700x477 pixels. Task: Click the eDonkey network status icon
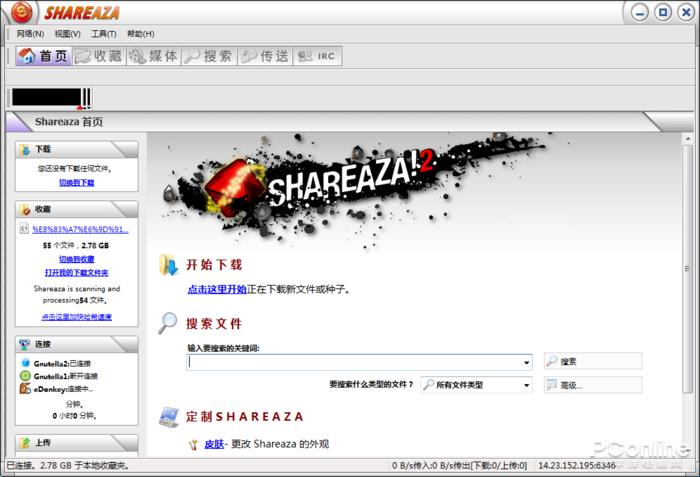(25, 388)
